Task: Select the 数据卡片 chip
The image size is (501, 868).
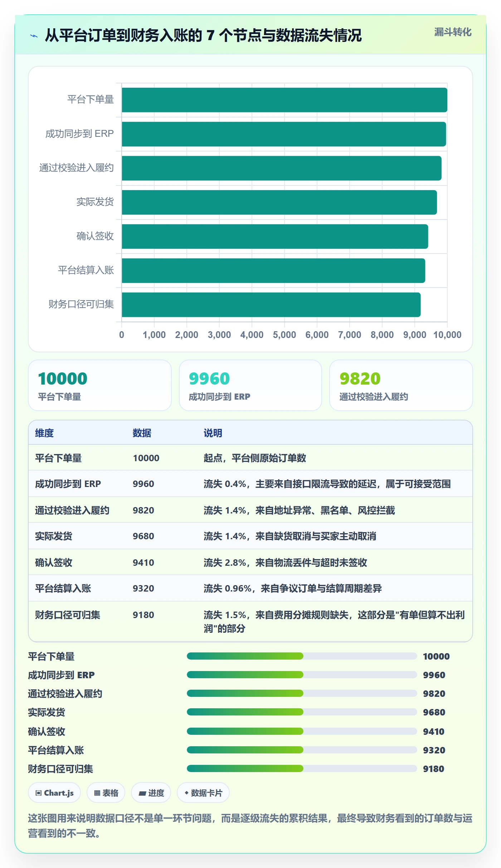Action: 203,793
